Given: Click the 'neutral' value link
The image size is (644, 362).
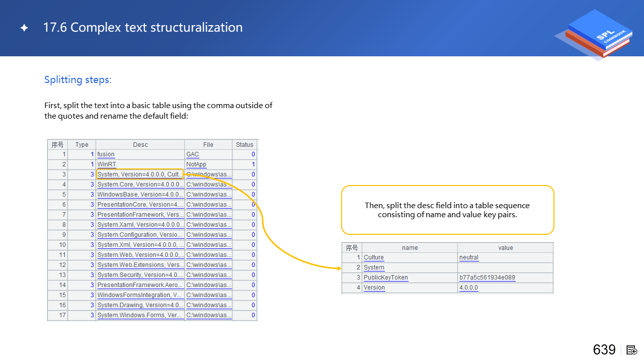Looking at the screenshot, I should [469, 257].
